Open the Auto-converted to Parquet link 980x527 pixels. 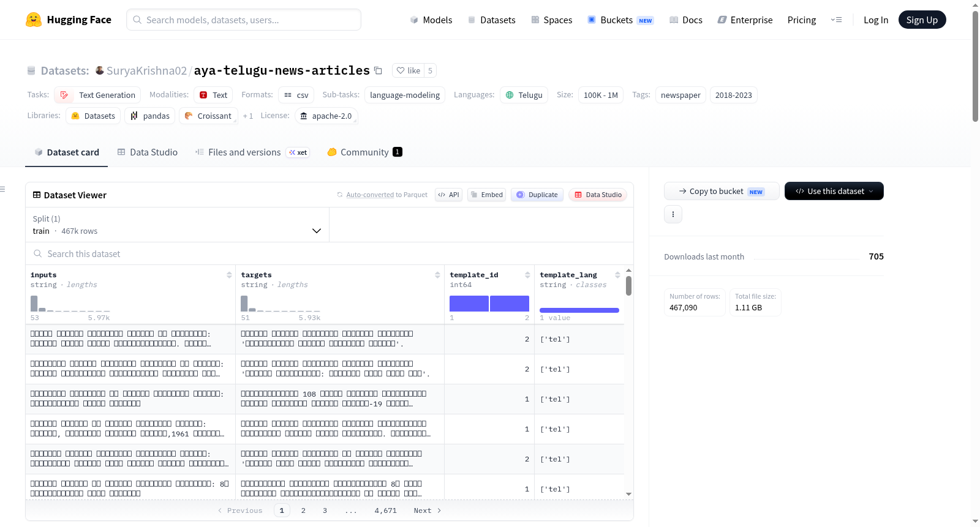(x=370, y=195)
